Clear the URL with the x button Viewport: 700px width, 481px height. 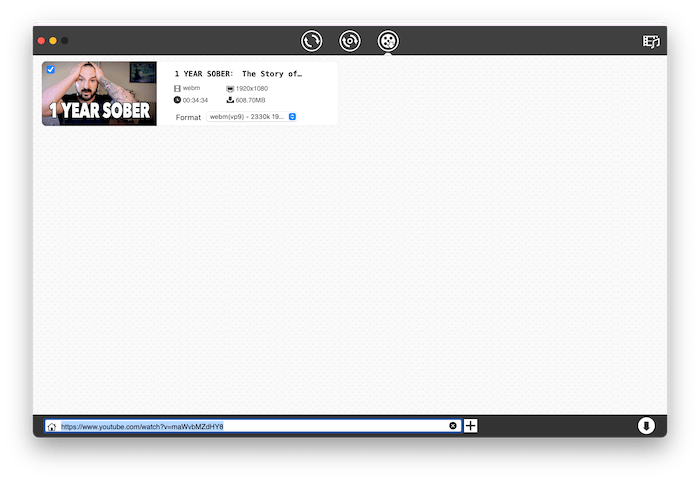(453, 426)
